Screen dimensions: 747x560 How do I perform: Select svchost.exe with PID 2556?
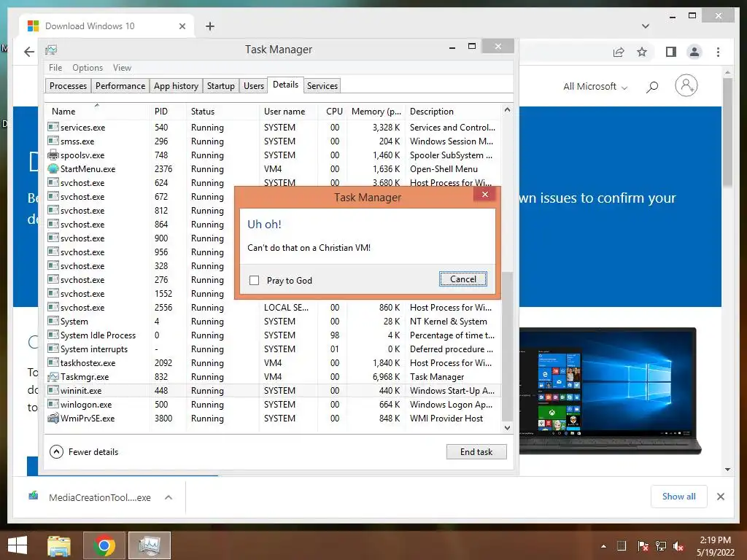pyautogui.click(x=274, y=308)
